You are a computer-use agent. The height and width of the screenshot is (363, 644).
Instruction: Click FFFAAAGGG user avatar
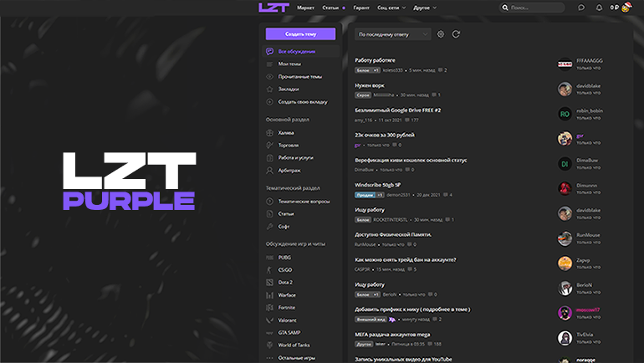565,64
